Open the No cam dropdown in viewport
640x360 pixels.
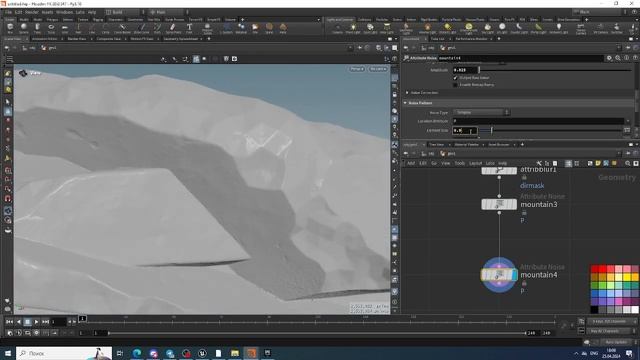pos(378,69)
